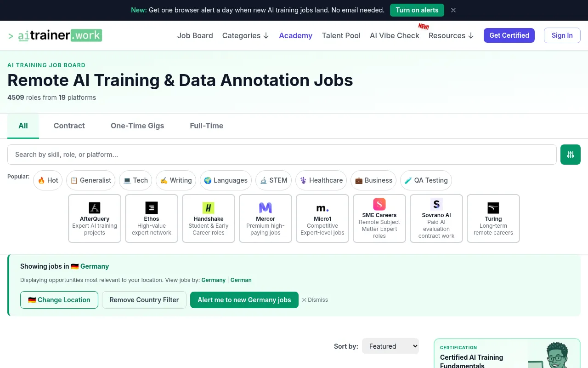This screenshot has width=588, height=368.
Task: Select the Writing filter chip
Action: tap(176, 180)
